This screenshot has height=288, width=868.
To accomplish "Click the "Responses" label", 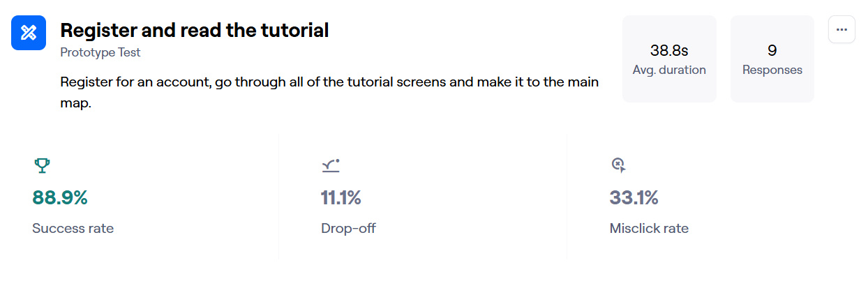I will coord(772,70).
